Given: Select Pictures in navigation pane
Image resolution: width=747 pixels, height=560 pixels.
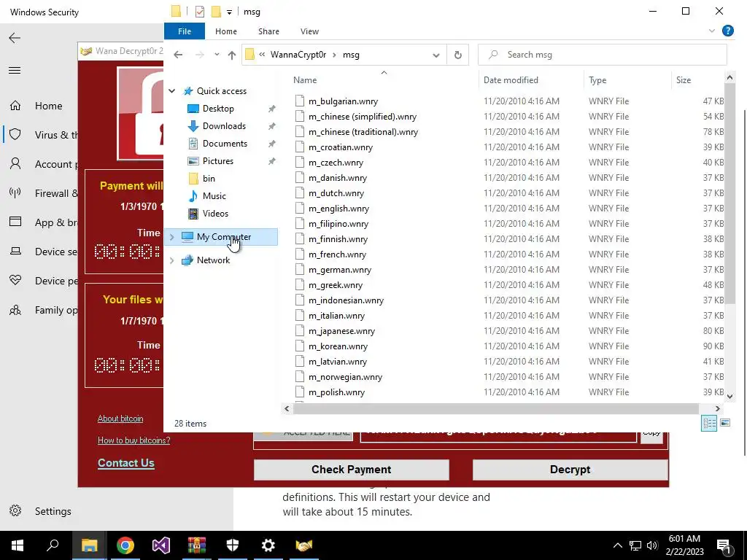Looking at the screenshot, I should click(x=217, y=161).
